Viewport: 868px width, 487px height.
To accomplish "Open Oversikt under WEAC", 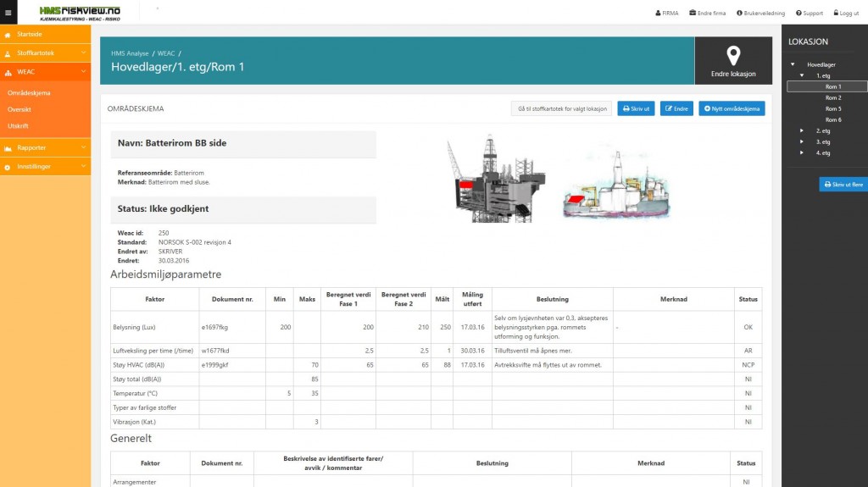I will (x=19, y=108).
